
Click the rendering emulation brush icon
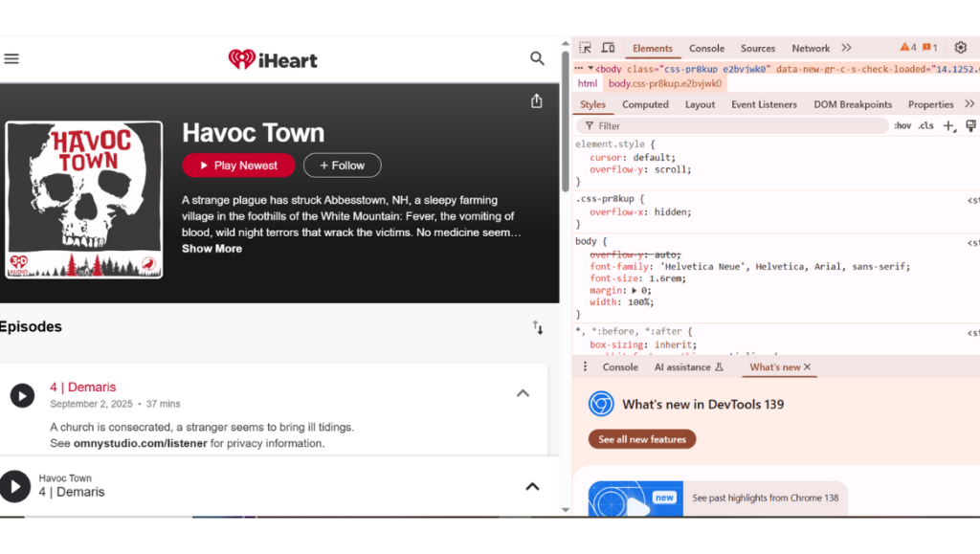[x=970, y=125]
